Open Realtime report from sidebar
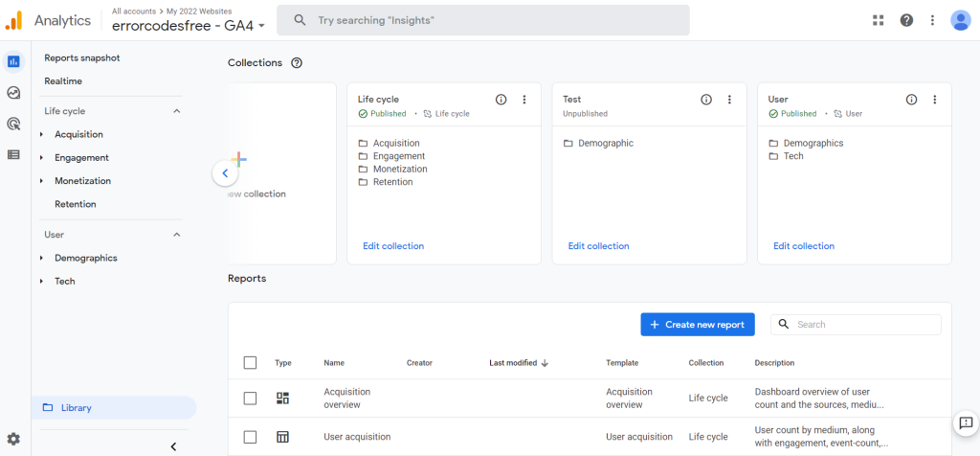 pyautogui.click(x=63, y=81)
